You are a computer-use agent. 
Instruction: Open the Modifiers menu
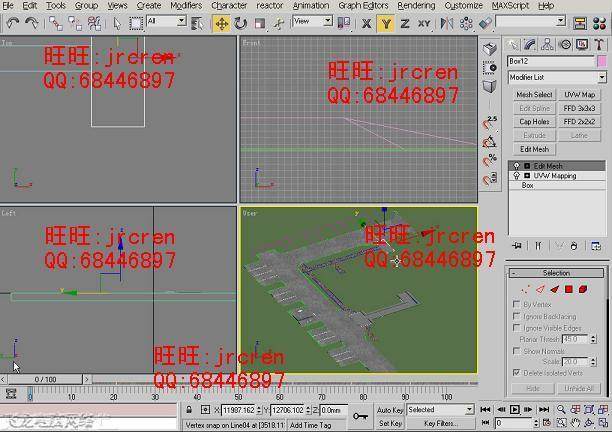186,5
